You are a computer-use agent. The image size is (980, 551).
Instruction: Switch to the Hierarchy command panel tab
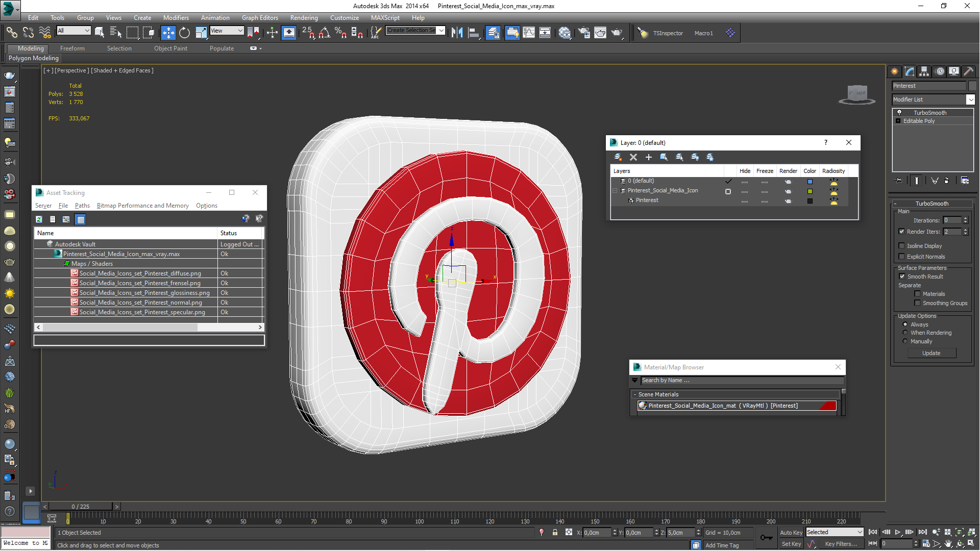924,71
